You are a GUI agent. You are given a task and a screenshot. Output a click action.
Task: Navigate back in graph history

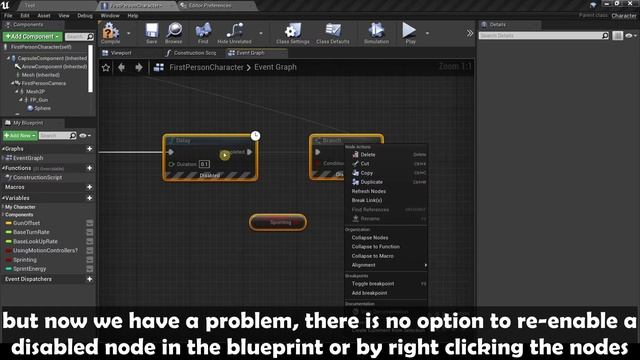point(121,67)
